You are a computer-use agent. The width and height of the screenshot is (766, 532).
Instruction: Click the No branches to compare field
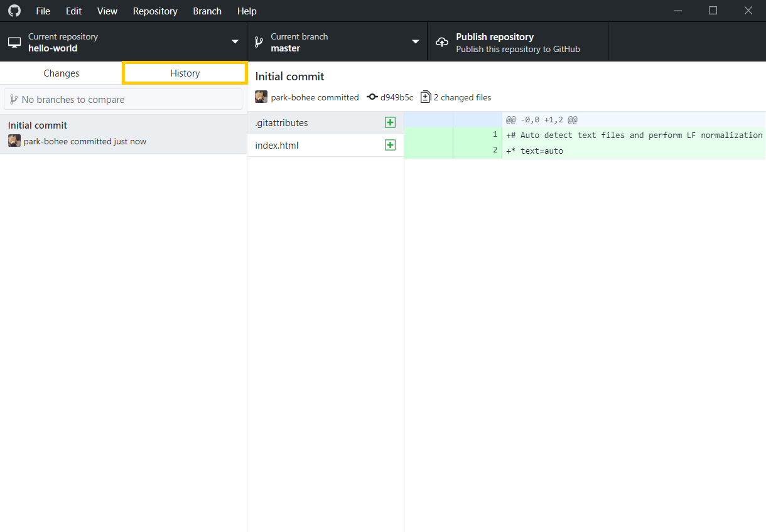pyautogui.click(x=123, y=99)
